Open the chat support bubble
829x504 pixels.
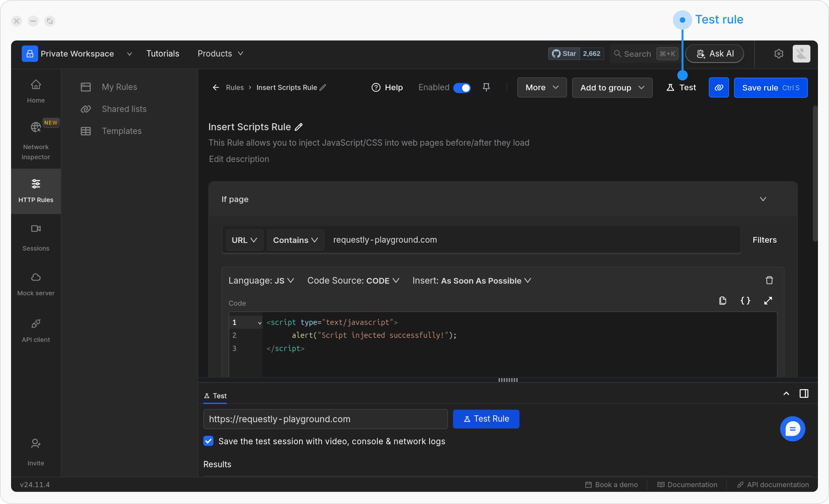coord(792,429)
